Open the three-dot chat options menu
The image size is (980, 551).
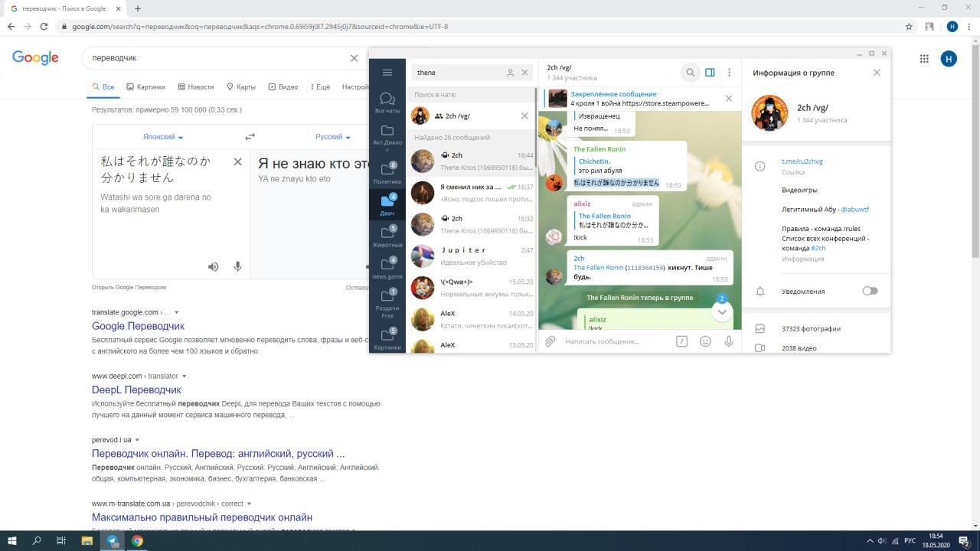[729, 73]
